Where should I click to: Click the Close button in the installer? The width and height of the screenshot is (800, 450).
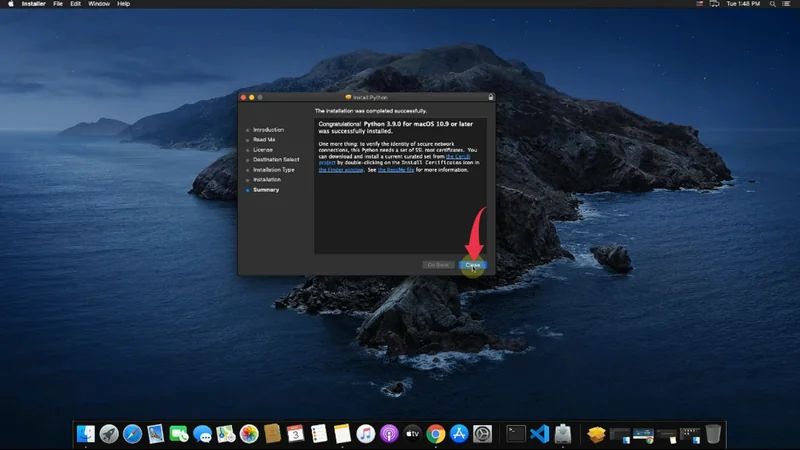coord(472,265)
